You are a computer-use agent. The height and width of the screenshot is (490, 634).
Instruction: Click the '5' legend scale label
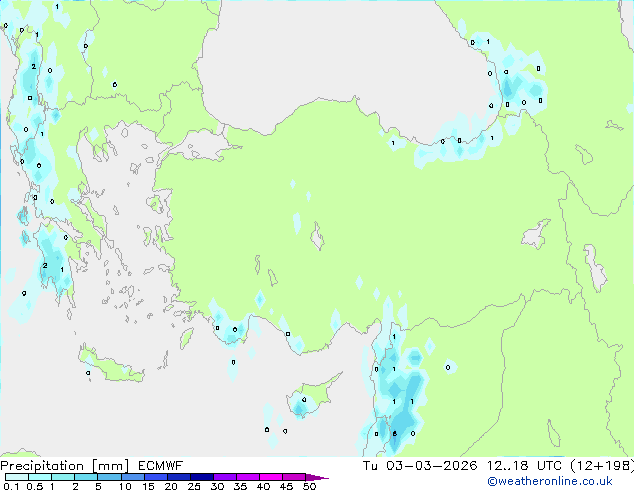pos(98,486)
